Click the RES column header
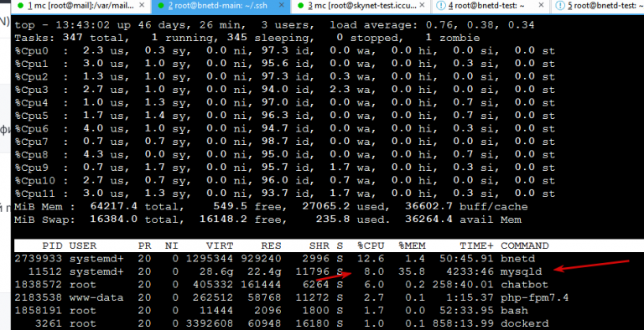 (271, 246)
